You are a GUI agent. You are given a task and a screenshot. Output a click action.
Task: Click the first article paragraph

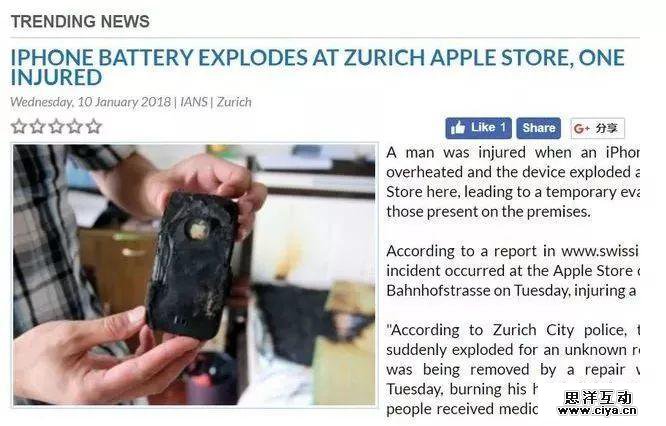(x=512, y=182)
